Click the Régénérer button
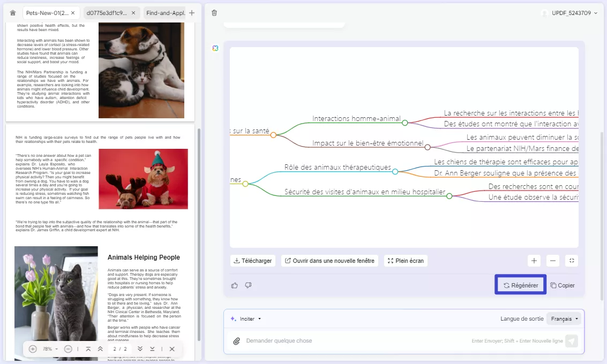Viewport: 607px width, 364px height. click(521, 285)
